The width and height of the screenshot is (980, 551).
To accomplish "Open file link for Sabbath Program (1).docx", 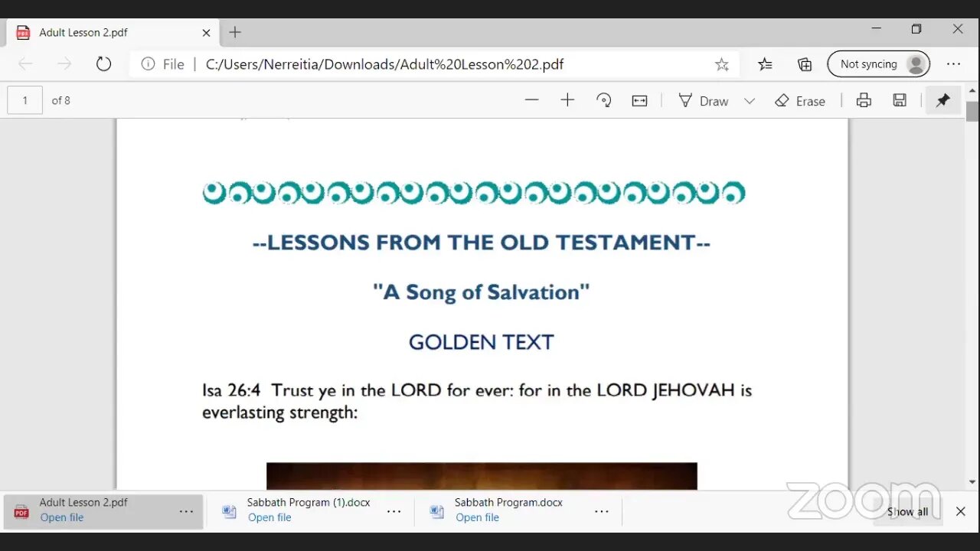I will [269, 517].
